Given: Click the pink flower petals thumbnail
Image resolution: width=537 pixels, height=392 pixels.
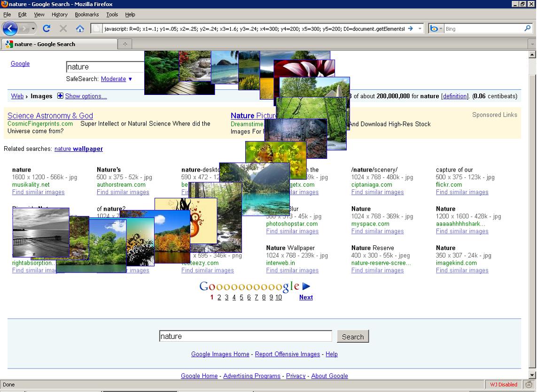Looking at the screenshot, I should tap(304, 68).
